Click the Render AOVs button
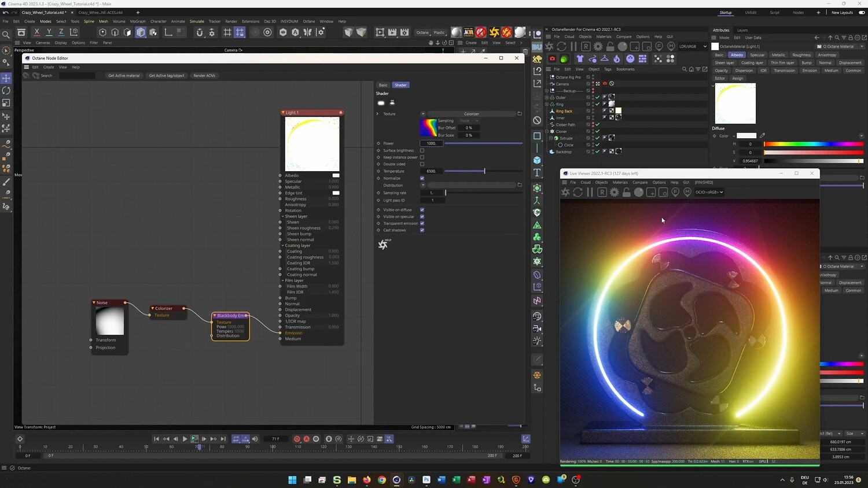Image resolution: width=868 pixels, height=488 pixels. pyautogui.click(x=204, y=76)
